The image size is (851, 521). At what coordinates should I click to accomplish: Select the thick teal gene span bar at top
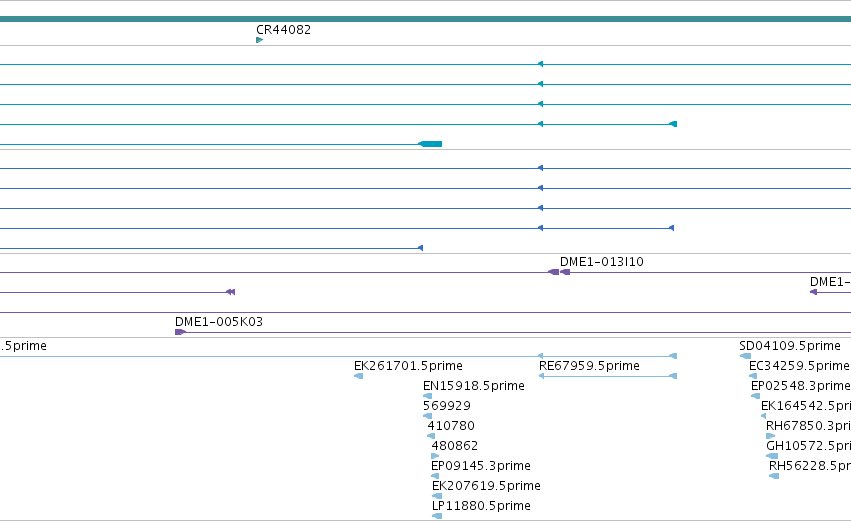click(426, 19)
